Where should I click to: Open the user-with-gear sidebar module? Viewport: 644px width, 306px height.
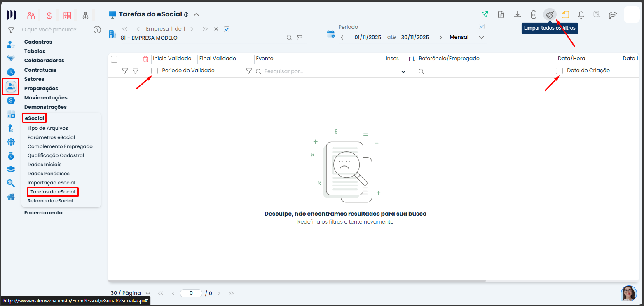(x=11, y=45)
